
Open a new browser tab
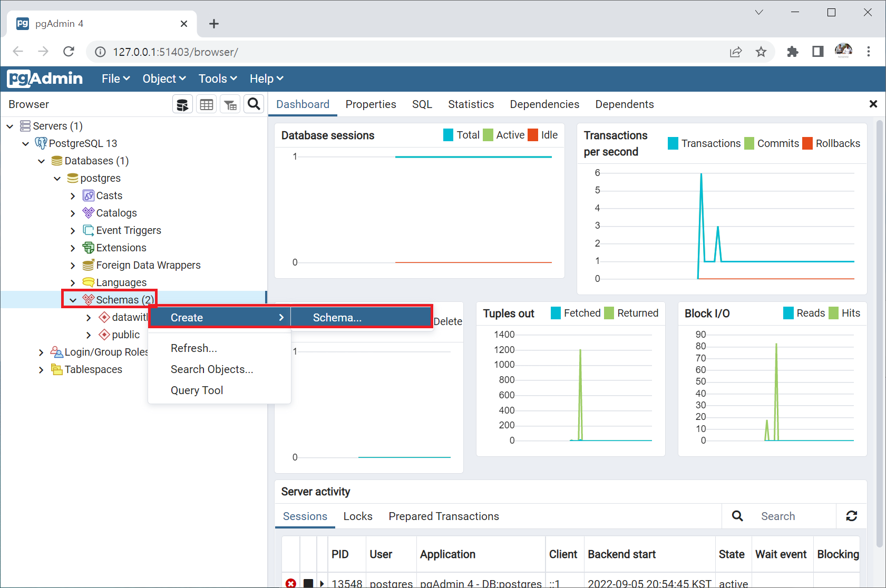214,24
